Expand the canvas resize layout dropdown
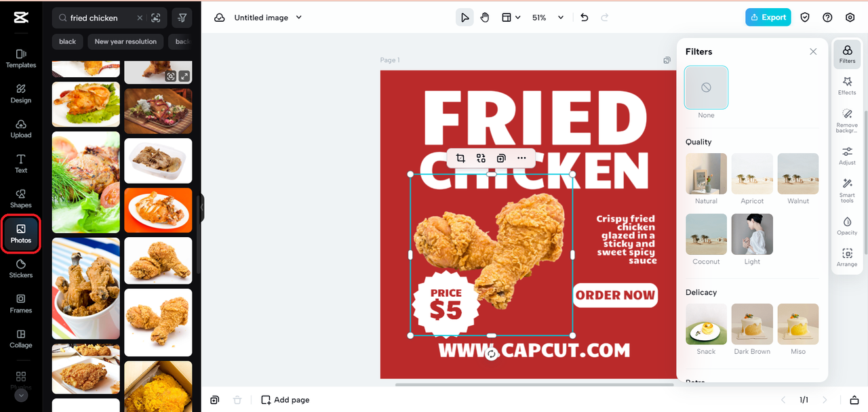 [x=511, y=18]
